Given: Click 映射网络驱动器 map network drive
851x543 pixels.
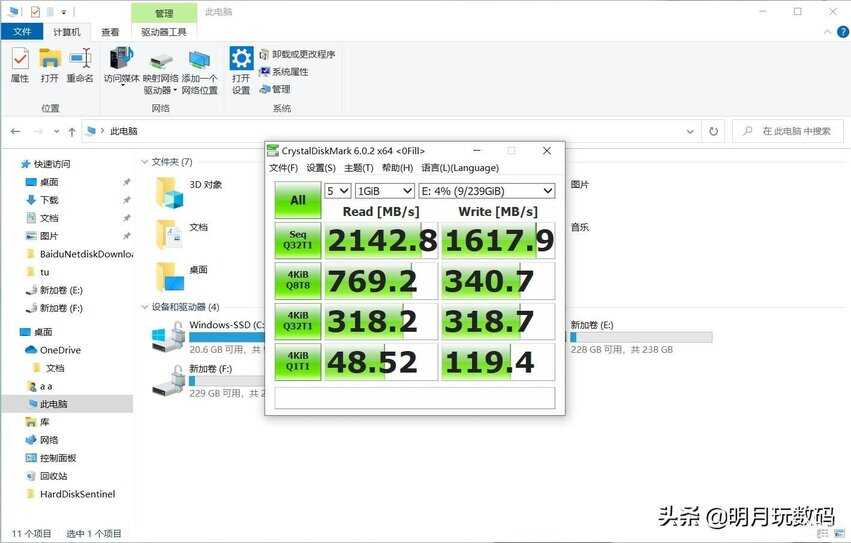Looking at the screenshot, I should [x=161, y=72].
